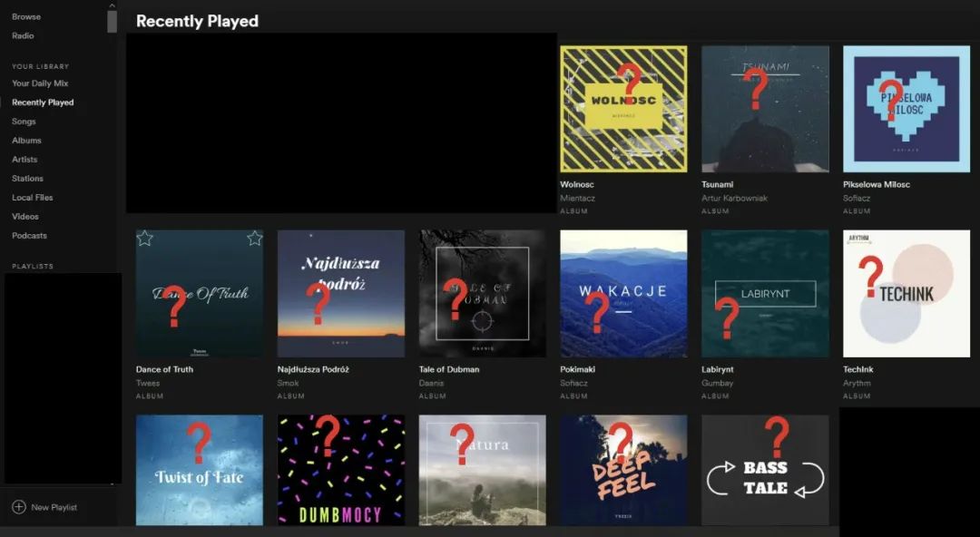This screenshot has height=537, width=980.
Task: Open the Tsunami album artwork
Action: click(765, 109)
